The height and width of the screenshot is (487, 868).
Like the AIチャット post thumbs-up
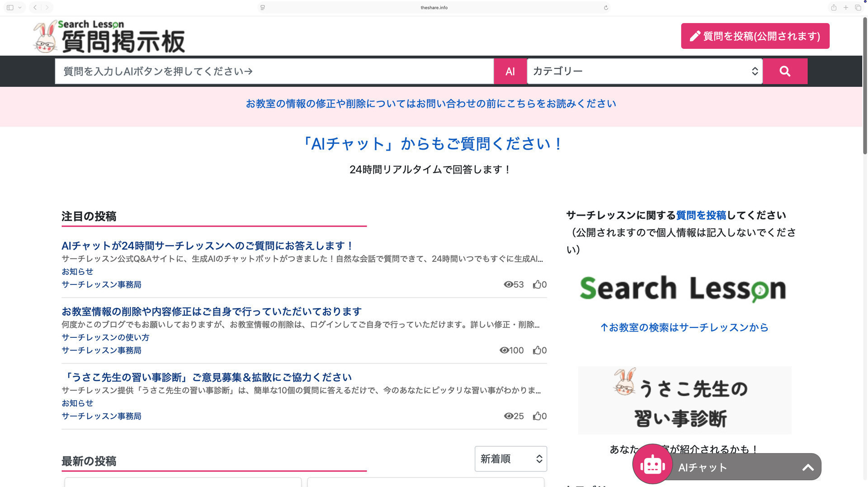(537, 284)
